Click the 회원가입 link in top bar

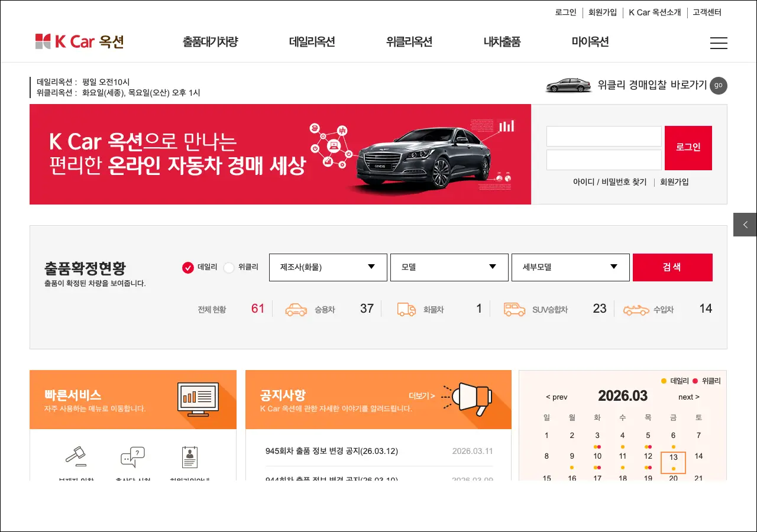[x=602, y=12]
